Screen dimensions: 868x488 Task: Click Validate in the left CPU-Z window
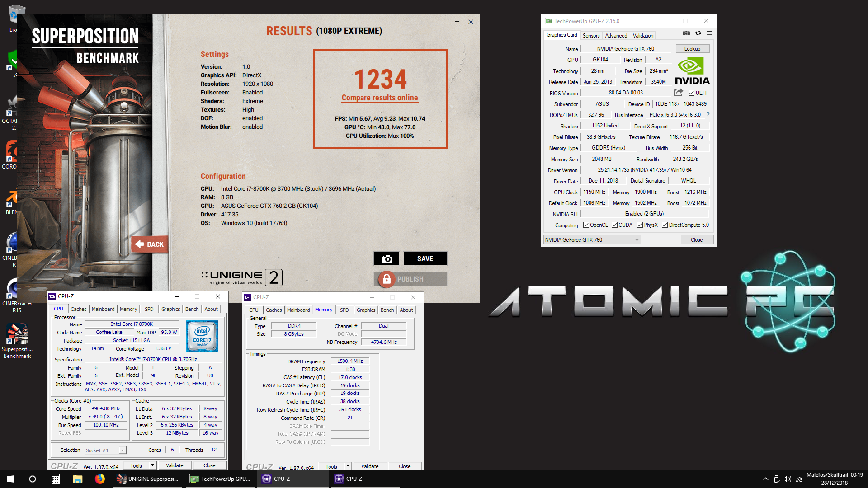click(x=175, y=465)
